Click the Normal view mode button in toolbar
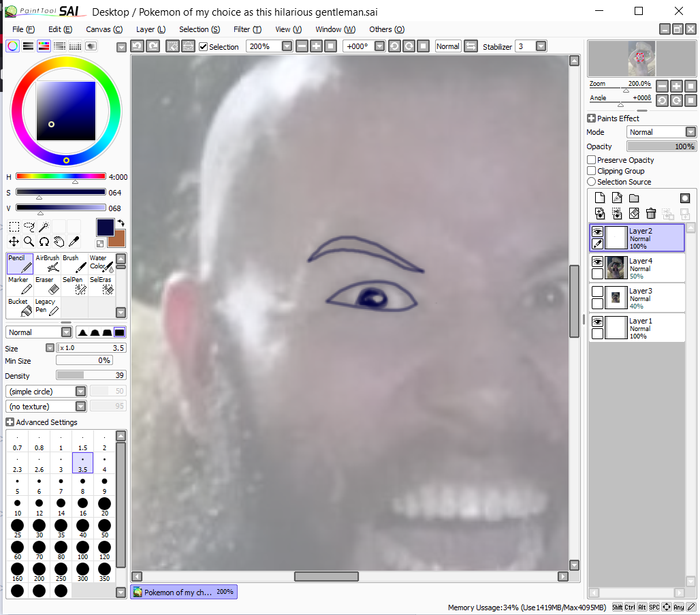Screen dimensions: 700x615 (x=448, y=46)
